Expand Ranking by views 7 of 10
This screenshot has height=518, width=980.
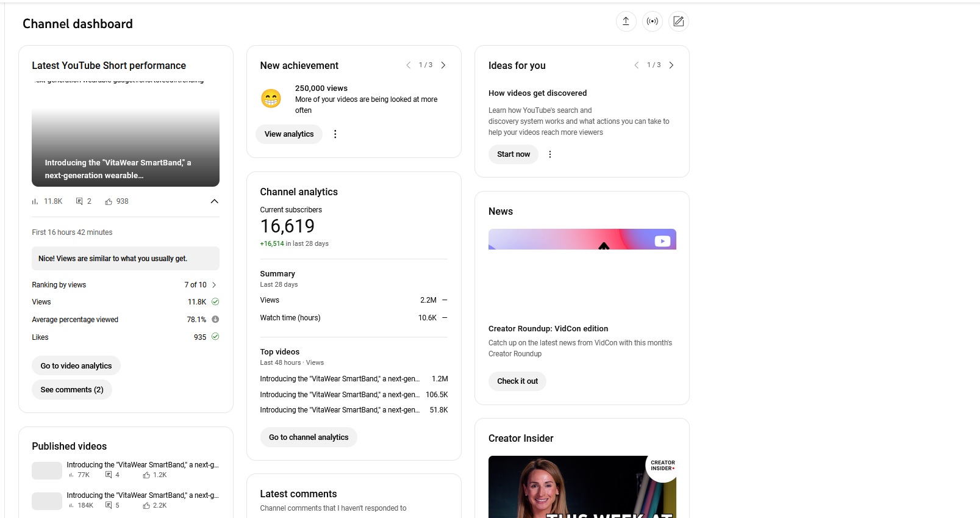214,285
